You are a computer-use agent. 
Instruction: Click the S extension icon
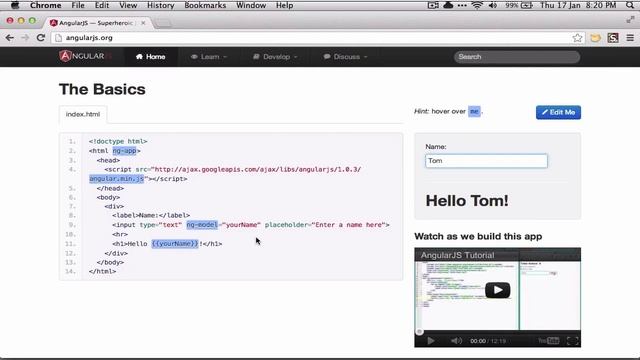pos(613,38)
